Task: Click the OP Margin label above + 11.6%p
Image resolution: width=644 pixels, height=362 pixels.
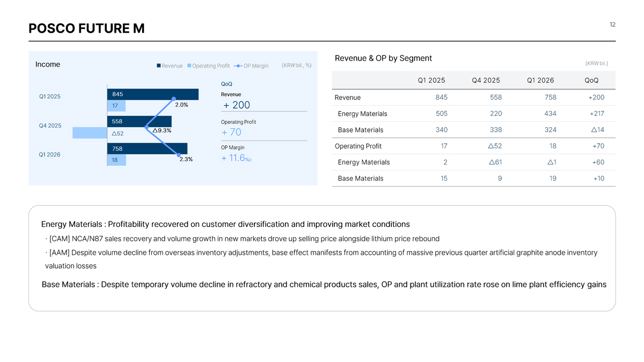Action: point(232,147)
